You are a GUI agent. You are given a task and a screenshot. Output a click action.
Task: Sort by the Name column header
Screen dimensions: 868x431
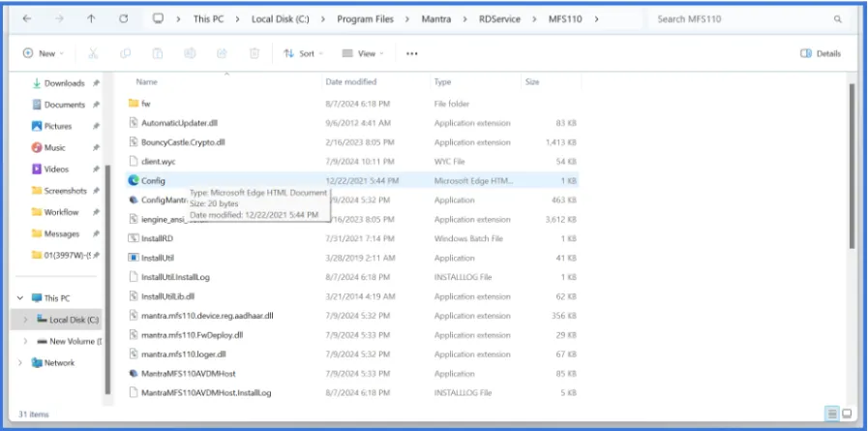147,82
